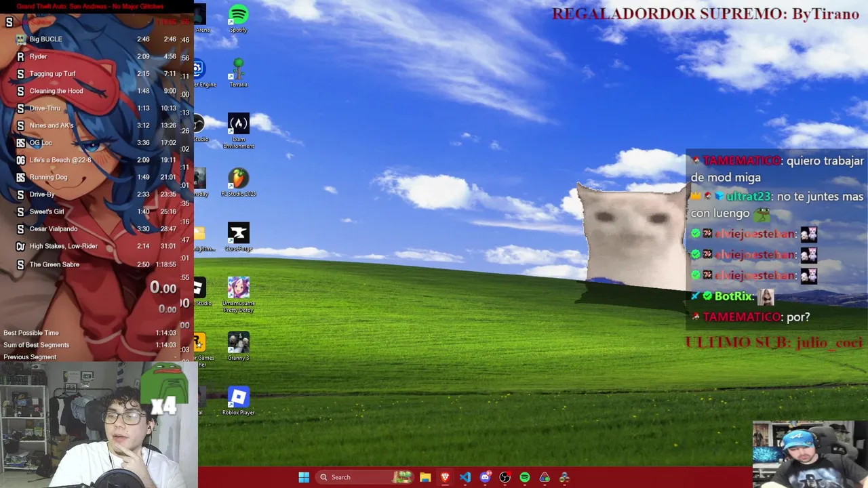Select the Running Dog split row

[x=96, y=177]
